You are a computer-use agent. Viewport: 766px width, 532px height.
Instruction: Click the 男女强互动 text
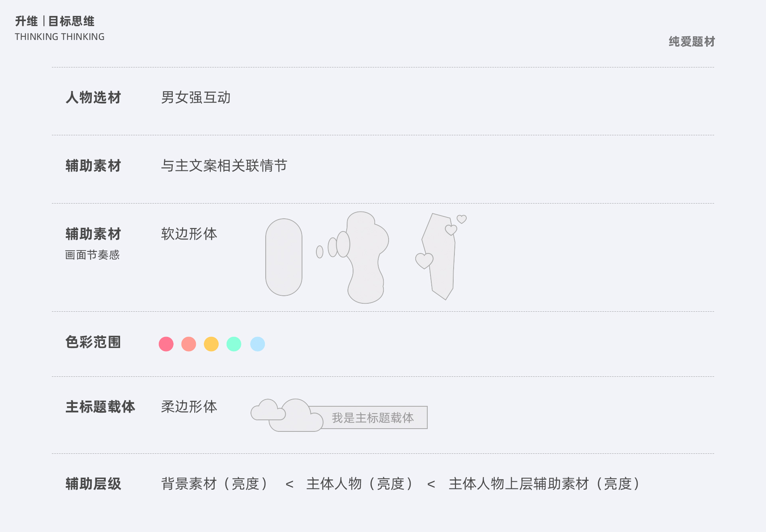point(196,97)
